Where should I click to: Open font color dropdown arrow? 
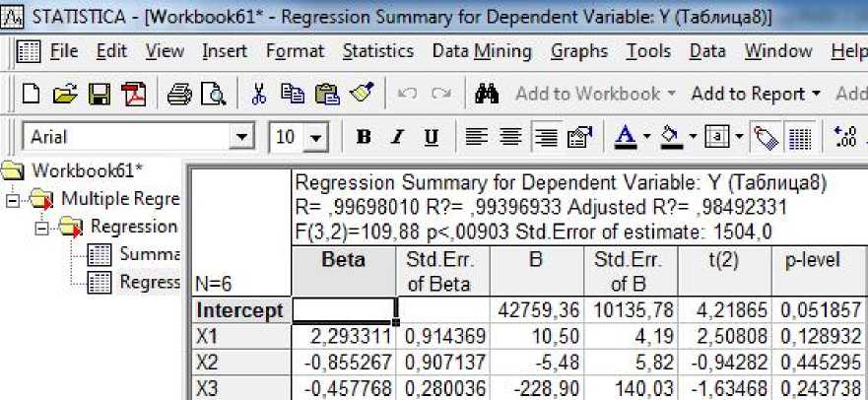646,136
